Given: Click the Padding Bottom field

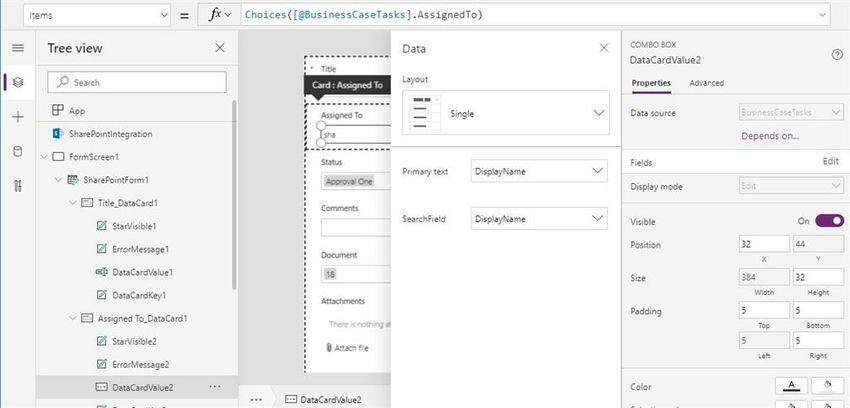Looking at the screenshot, I should pyautogui.click(x=818, y=310).
